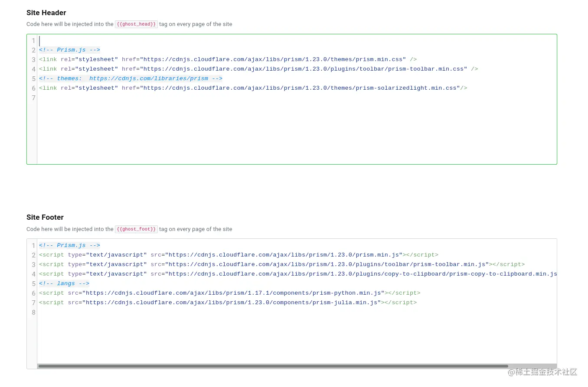Click the Prism.js comment in the header editor
588x387 pixels.
[69, 50]
